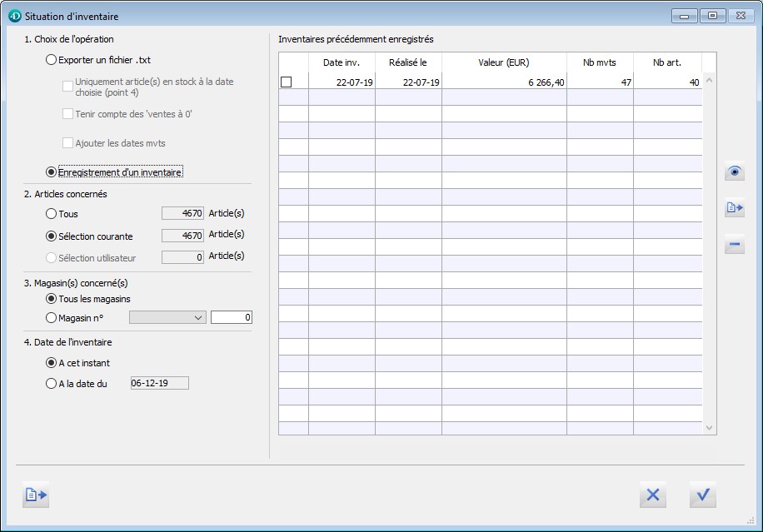The width and height of the screenshot is (763, 532).
Task: Click the inventory date field 06-12-19
Action: pyautogui.click(x=159, y=384)
